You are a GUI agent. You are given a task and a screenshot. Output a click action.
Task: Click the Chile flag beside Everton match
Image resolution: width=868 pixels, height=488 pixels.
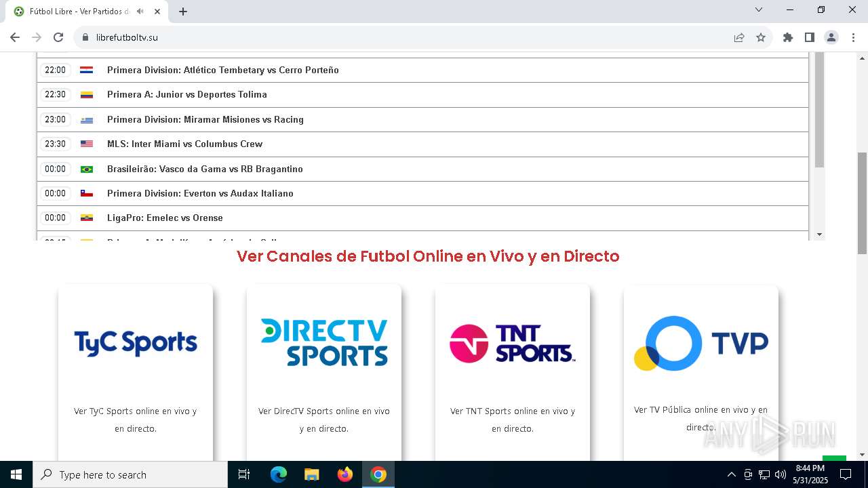(x=87, y=193)
